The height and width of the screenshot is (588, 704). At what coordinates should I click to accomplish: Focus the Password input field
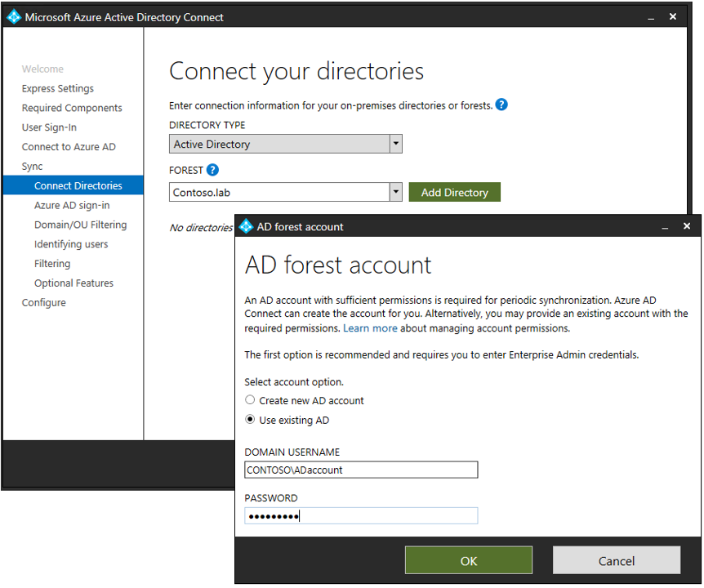pos(361,515)
